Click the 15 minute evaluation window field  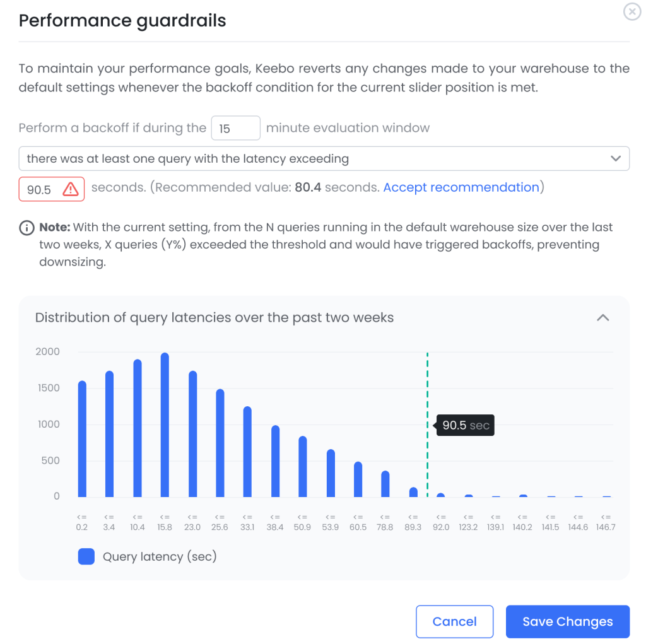pyautogui.click(x=235, y=128)
